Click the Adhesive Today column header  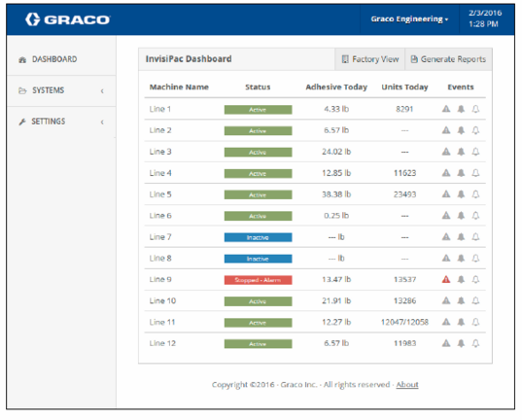[x=336, y=87]
